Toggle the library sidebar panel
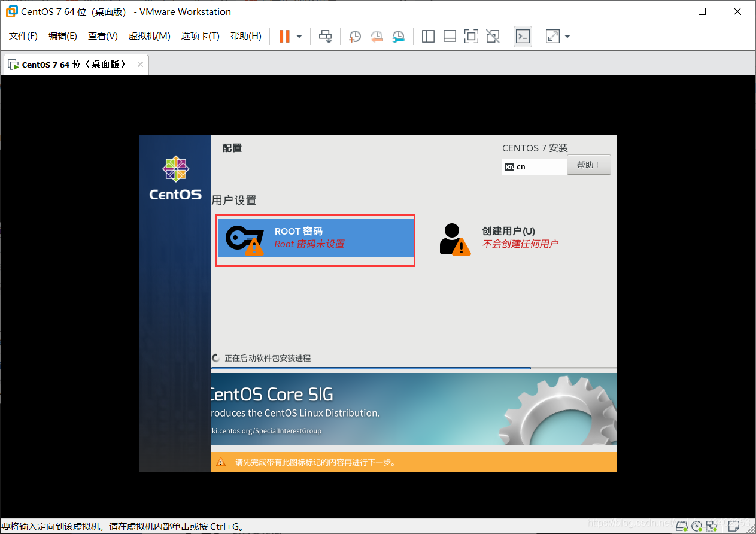The height and width of the screenshot is (534, 756). tap(428, 37)
